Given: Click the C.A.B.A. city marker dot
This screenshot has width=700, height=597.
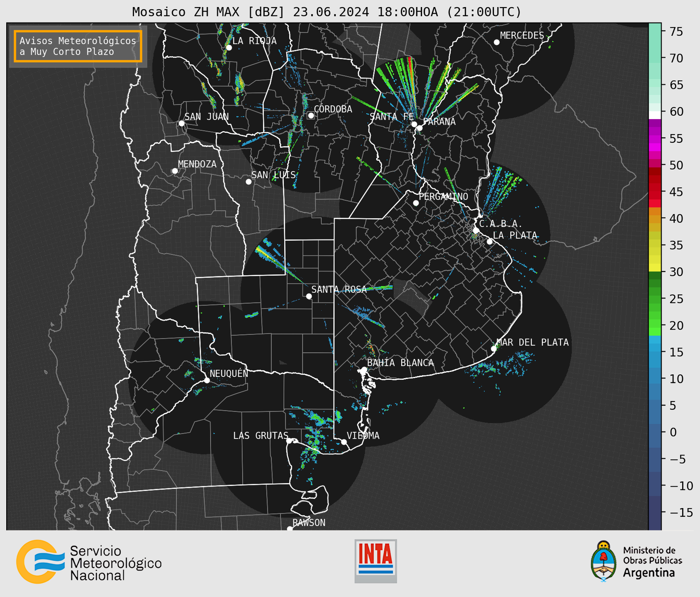Looking at the screenshot, I should click(x=476, y=230).
